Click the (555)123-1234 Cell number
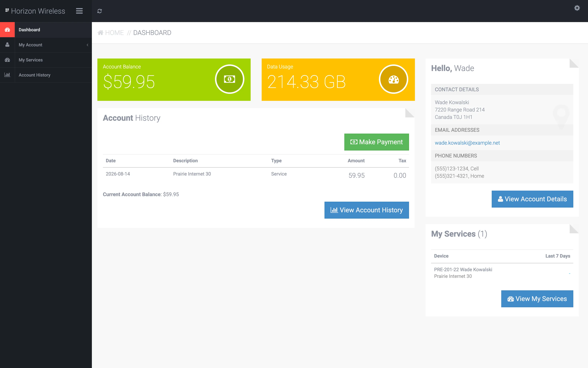This screenshot has width=588, height=368. click(457, 169)
